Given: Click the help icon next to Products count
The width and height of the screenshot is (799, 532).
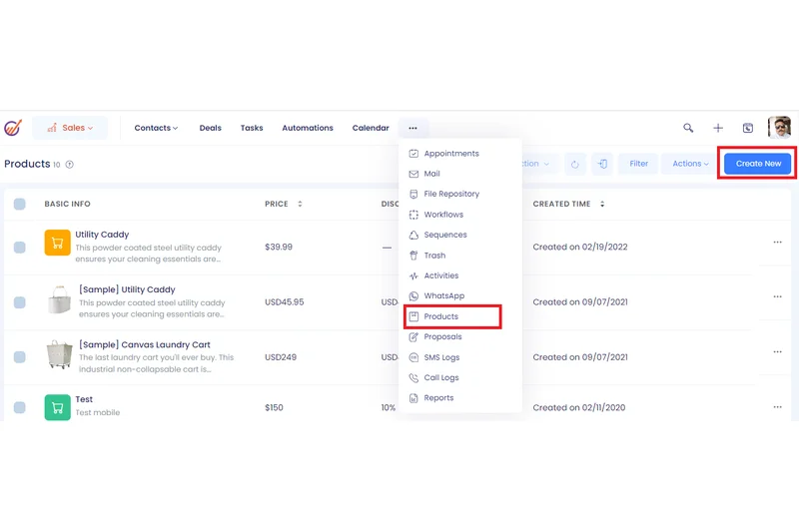Looking at the screenshot, I should pos(70,165).
